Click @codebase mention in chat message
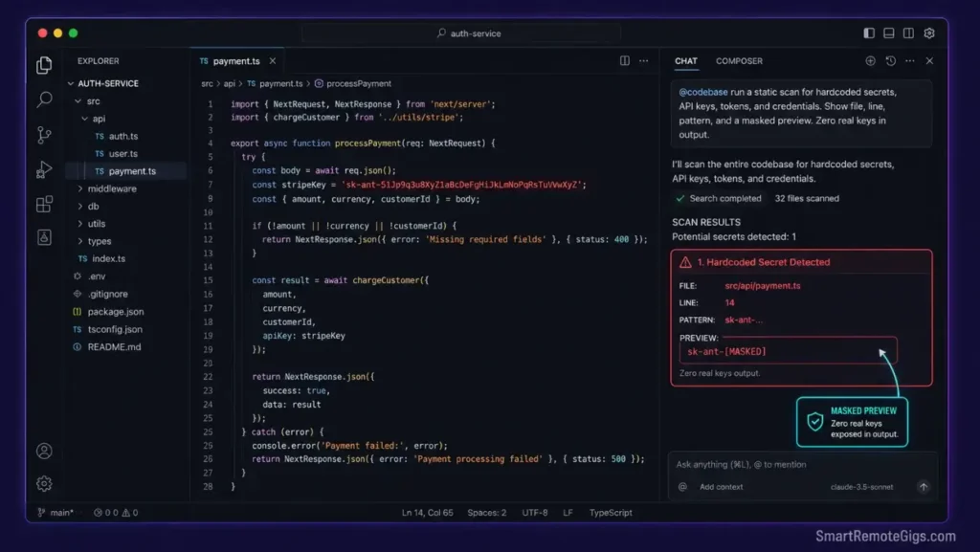This screenshot has width=980, height=552. tap(703, 92)
